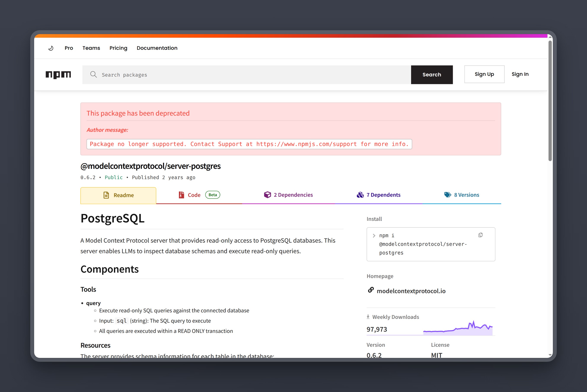This screenshot has height=392, width=587.
Task: Click the sql inline code
Action: [122, 321]
